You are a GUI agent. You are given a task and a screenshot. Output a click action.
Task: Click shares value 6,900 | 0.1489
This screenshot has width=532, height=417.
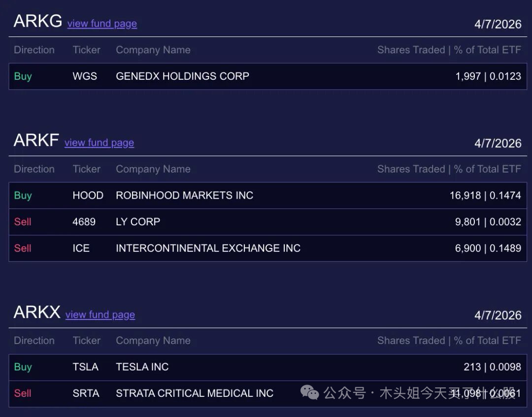coord(488,248)
